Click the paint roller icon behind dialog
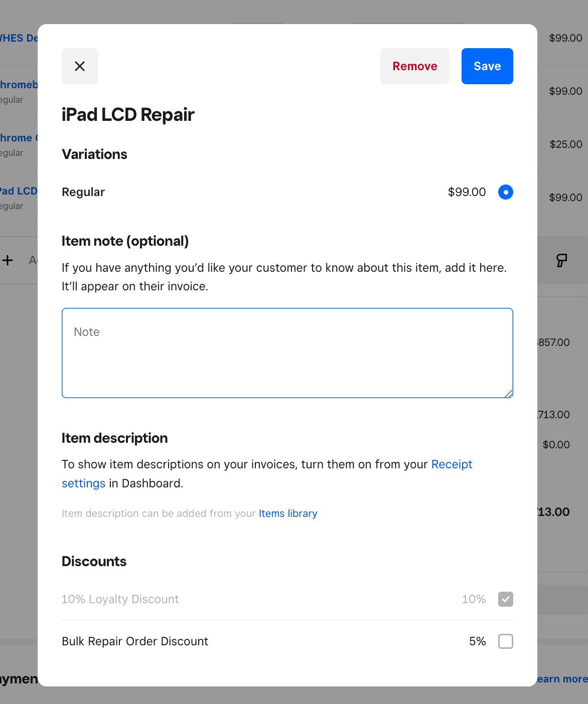The width and height of the screenshot is (588, 704). pyautogui.click(x=561, y=260)
